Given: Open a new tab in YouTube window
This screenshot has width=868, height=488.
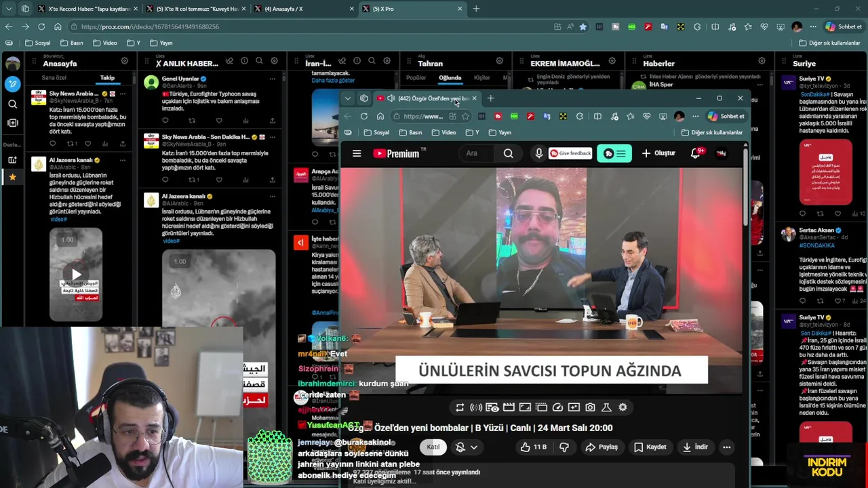Looking at the screenshot, I should click(x=490, y=99).
